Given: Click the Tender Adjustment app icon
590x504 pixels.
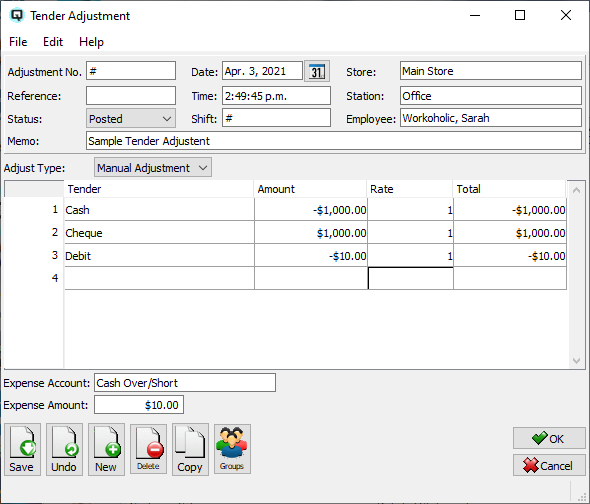Looking at the screenshot, I should tap(17, 15).
